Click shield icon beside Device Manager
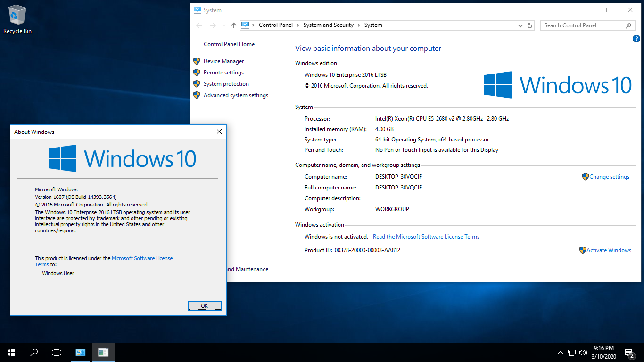Viewport: 644px width, 362px height. click(197, 61)
